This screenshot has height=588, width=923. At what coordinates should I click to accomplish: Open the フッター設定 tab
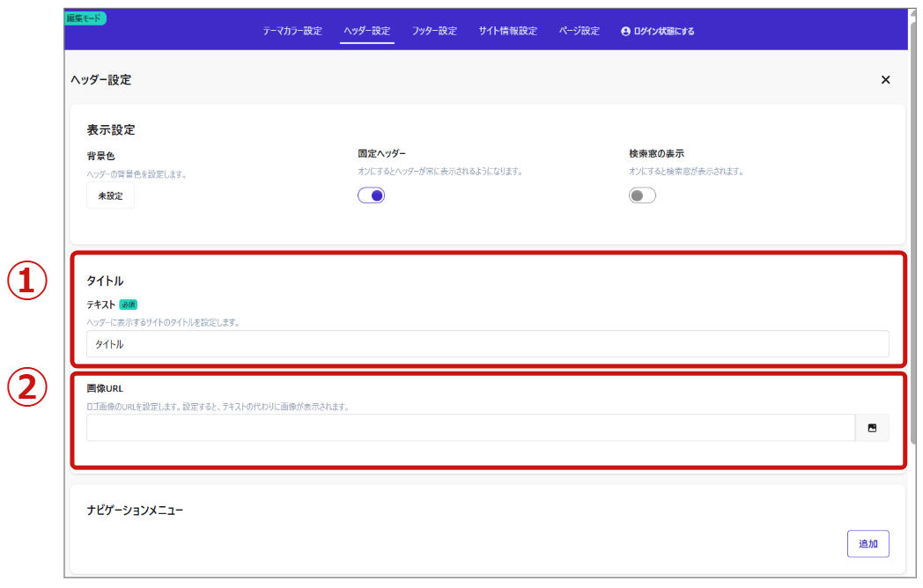click(x=434, y=32)
